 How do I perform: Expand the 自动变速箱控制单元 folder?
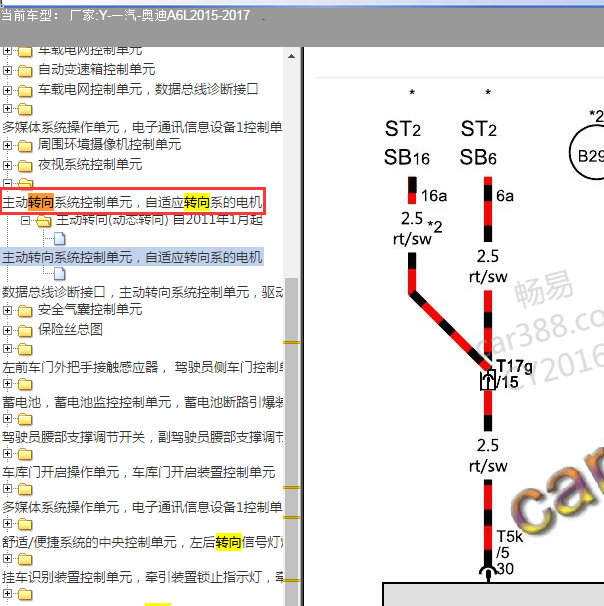7,70
